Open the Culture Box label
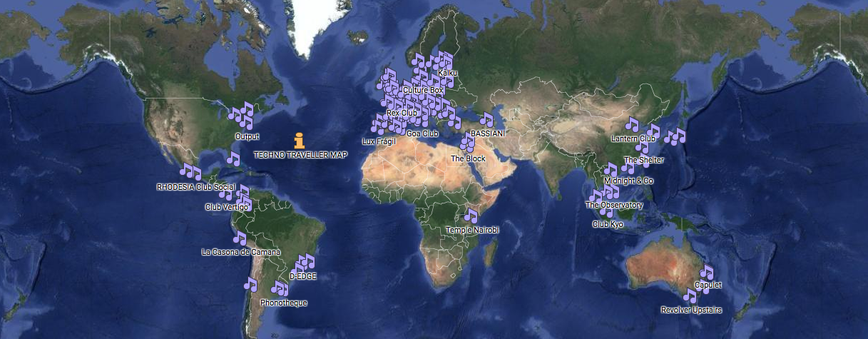 (423, 91)
